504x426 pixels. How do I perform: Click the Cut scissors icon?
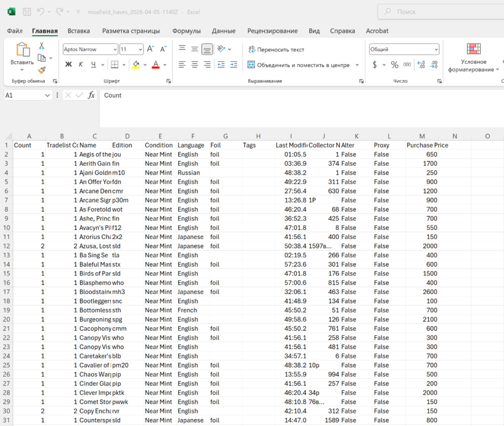pos(41,46)
